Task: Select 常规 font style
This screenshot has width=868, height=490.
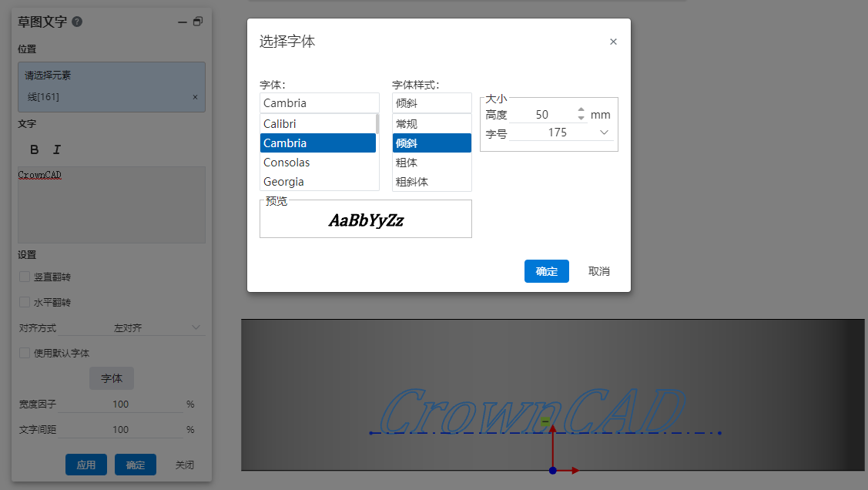Action: [432, 124]
